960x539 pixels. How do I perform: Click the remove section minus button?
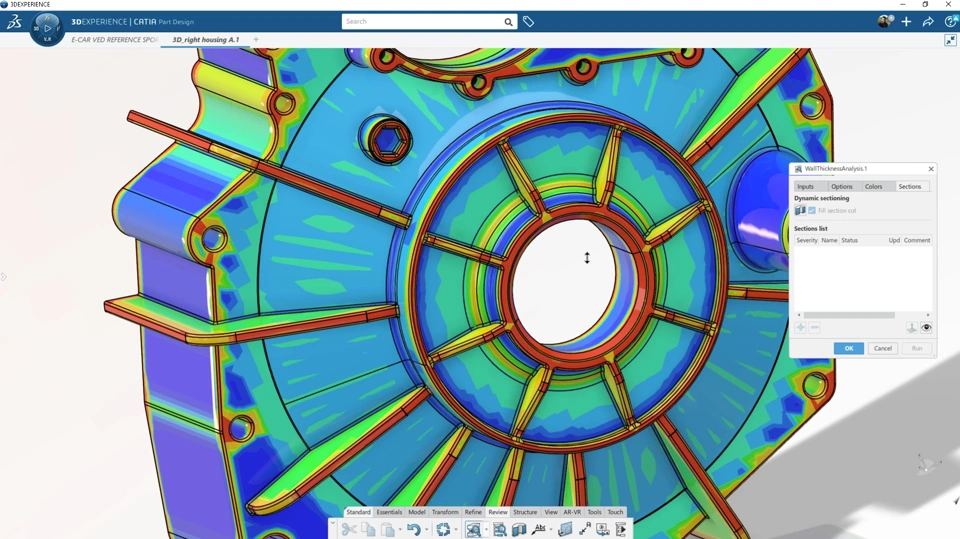click(814, 328)
